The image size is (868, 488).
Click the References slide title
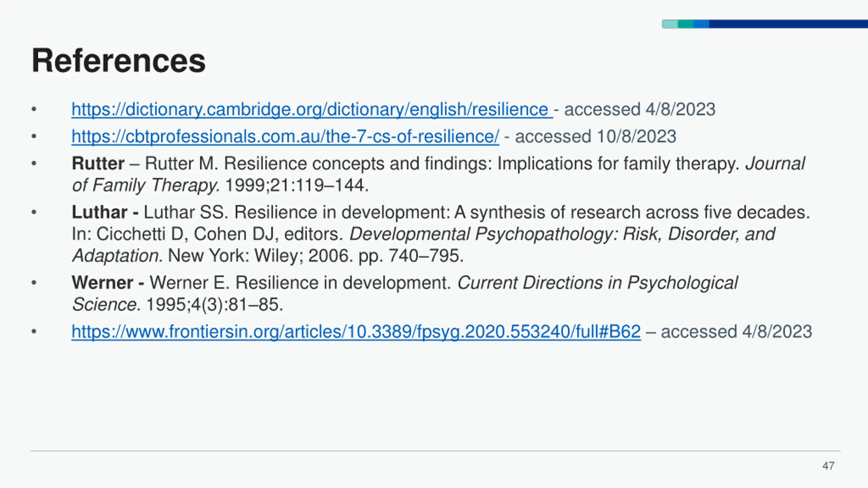click(118, 61)
